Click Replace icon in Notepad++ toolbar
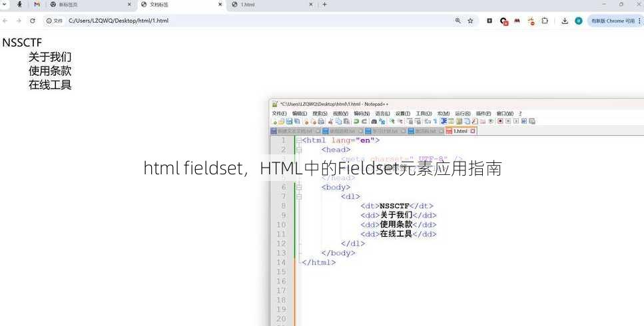The image size is (644, 326). tap(382, 121)
